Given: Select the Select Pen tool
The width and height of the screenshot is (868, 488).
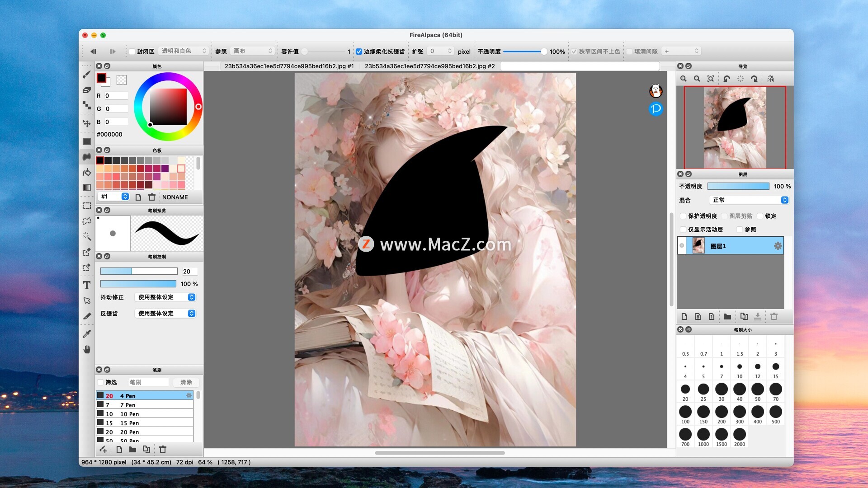Looking at the screenshot, I should click(x=87, y=252).
